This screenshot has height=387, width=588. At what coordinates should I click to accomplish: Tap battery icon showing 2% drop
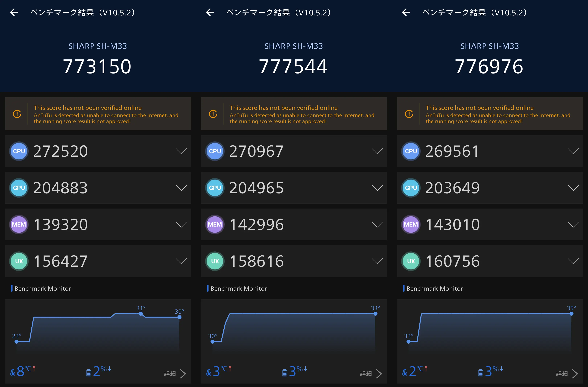(x=89, y=372)
